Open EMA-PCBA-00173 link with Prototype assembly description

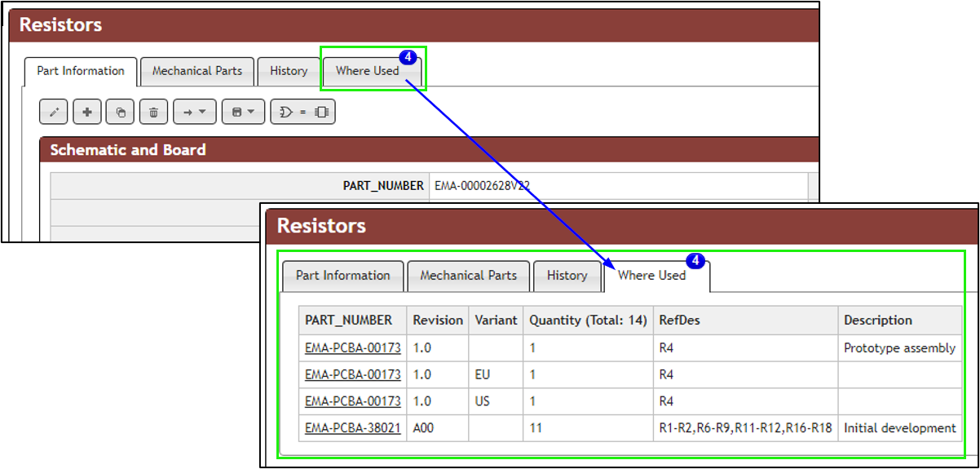click(353, 348)
